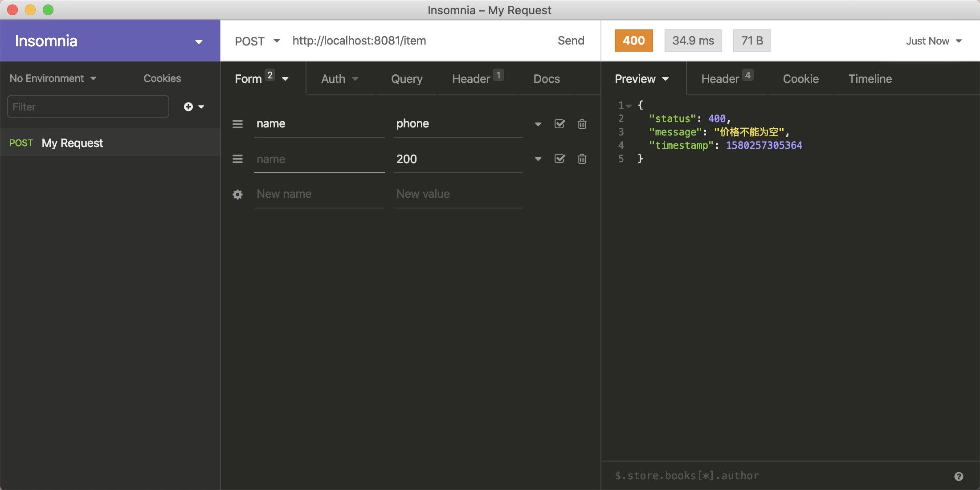Screen dimensions: 980x490
Task: Click the delete trash icon for phone row
Action: (582, 124)
